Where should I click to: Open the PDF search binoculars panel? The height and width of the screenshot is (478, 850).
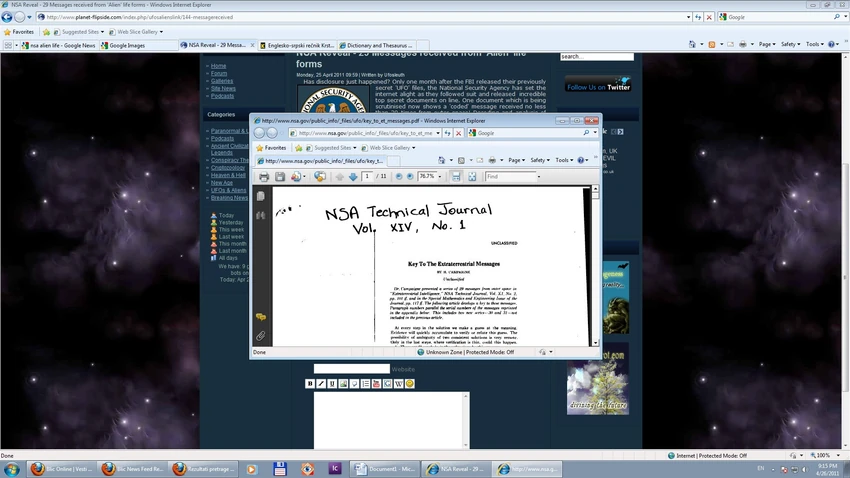261,216
